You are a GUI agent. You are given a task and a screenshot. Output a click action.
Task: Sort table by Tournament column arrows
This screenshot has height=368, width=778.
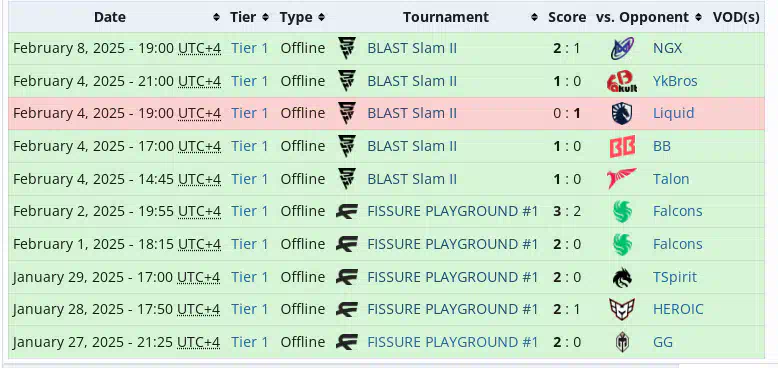pos(534,17)
